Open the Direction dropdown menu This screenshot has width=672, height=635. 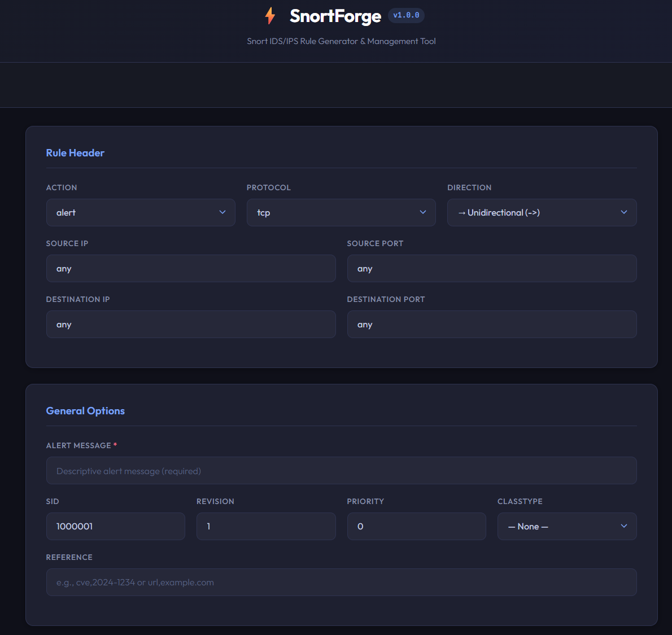coord(542,213)
